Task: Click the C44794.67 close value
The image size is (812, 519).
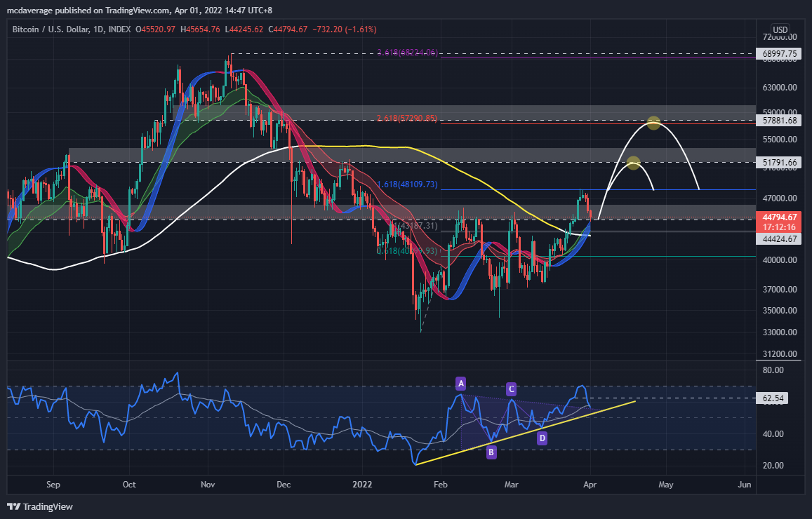Action: click(288, 29)
